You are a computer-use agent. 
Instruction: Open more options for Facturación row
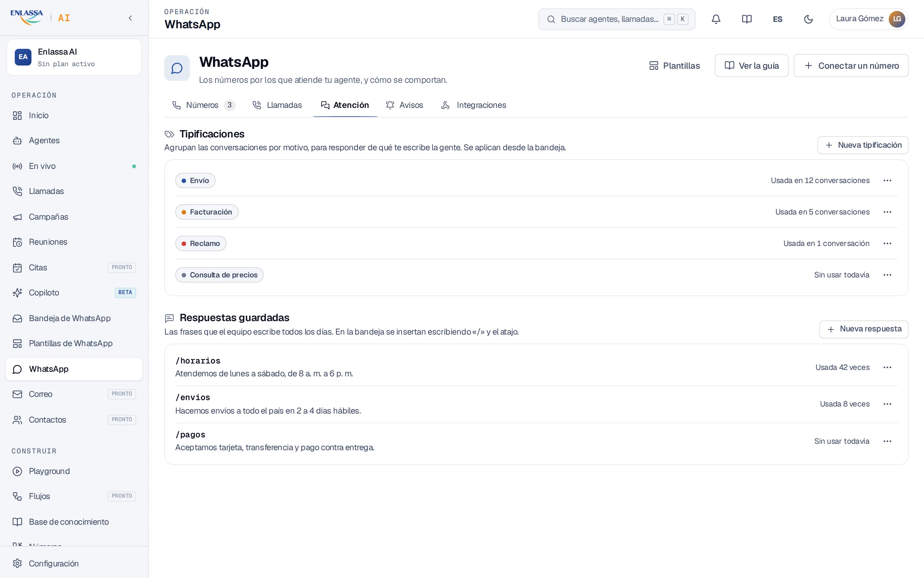tap(887, 212)
